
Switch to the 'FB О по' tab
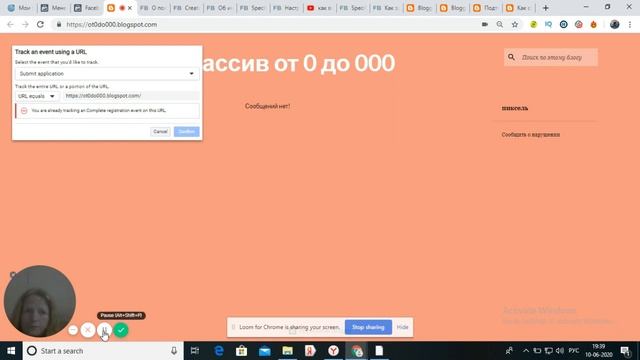pyautogui.click(x=152, y=8)
